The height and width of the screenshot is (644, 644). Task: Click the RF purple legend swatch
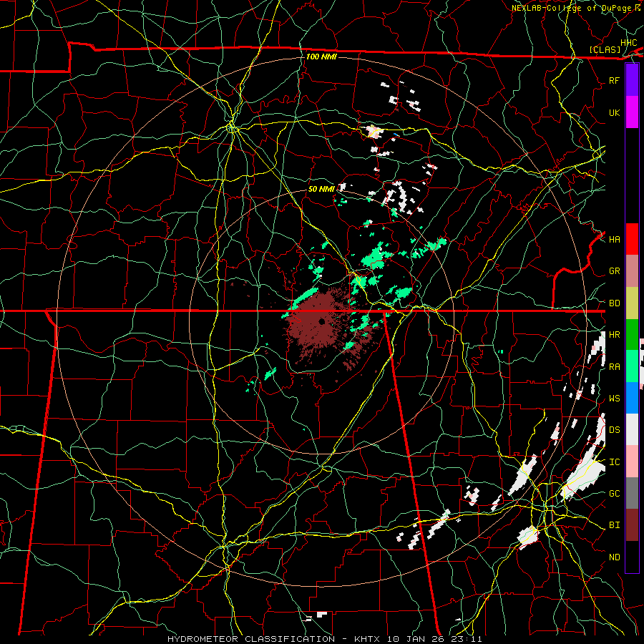tap(632, 80)
